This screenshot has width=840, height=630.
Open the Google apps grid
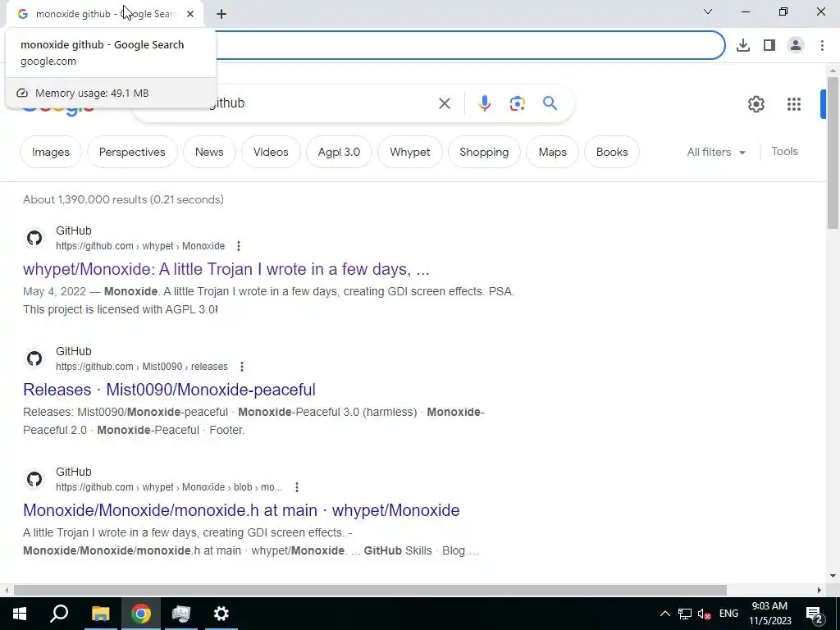[x=793, y=104]
